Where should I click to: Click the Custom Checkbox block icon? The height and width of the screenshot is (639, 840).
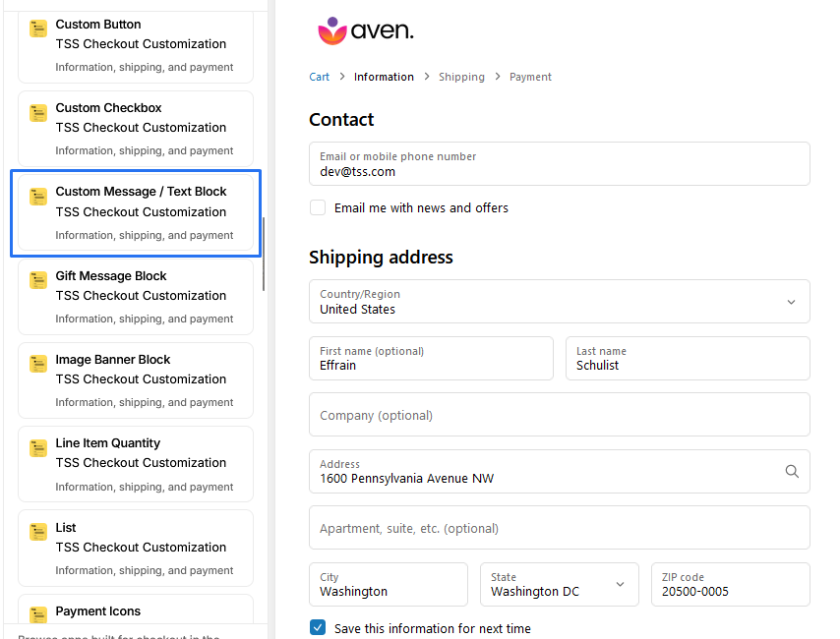(x=38, y=112)
